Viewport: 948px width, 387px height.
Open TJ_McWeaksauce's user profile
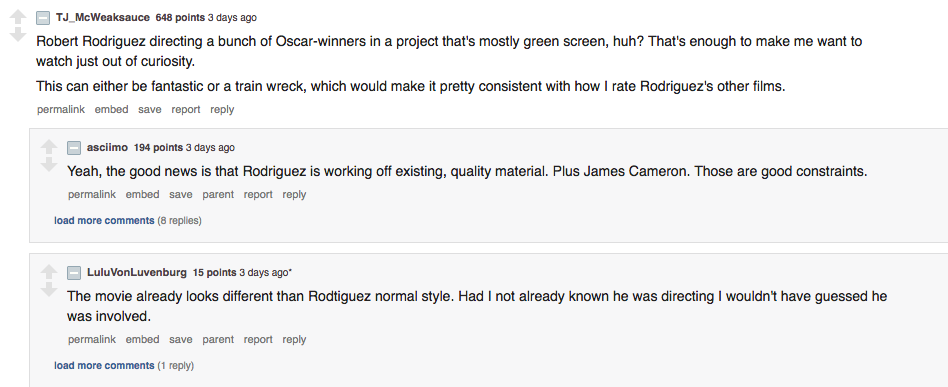103,18
